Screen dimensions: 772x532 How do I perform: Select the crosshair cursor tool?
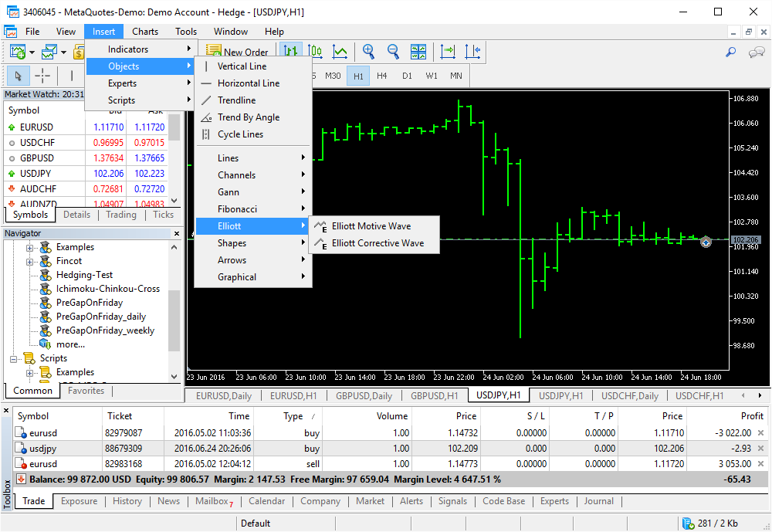click(x=42, y=76)
